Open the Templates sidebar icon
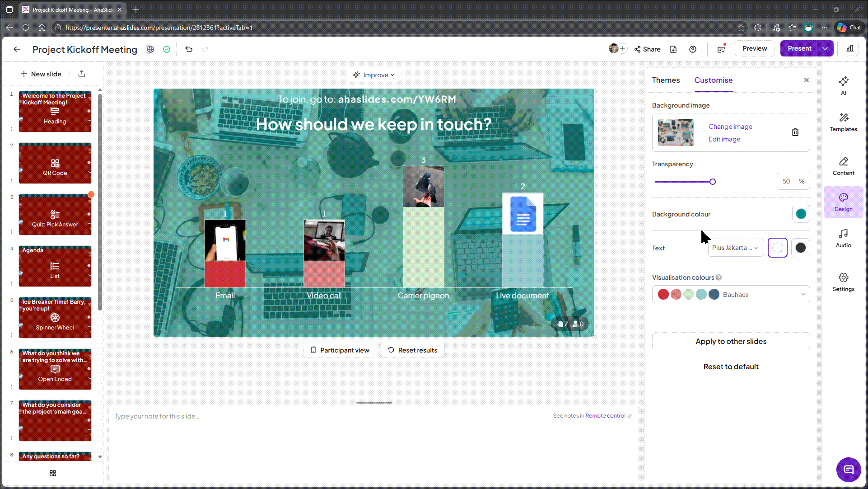868x489 pixels. coord(843,122)
